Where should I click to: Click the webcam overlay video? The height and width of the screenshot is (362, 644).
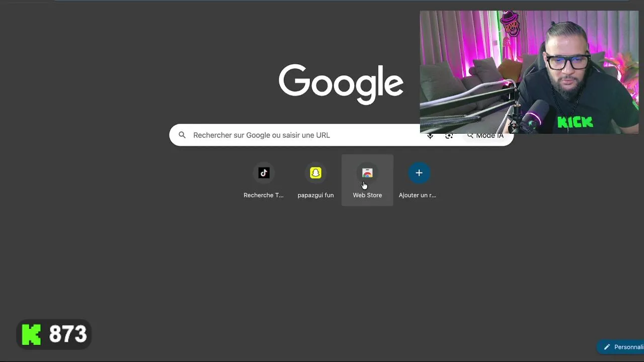click(529, 72)
